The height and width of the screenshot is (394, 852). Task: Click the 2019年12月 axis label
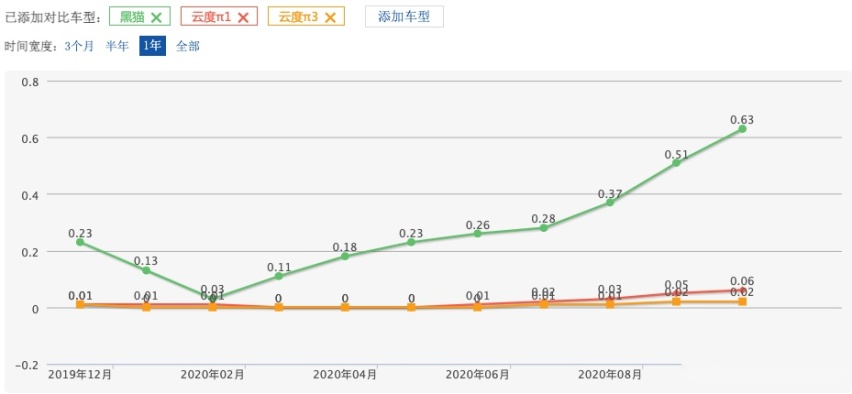tap(80, 375)
